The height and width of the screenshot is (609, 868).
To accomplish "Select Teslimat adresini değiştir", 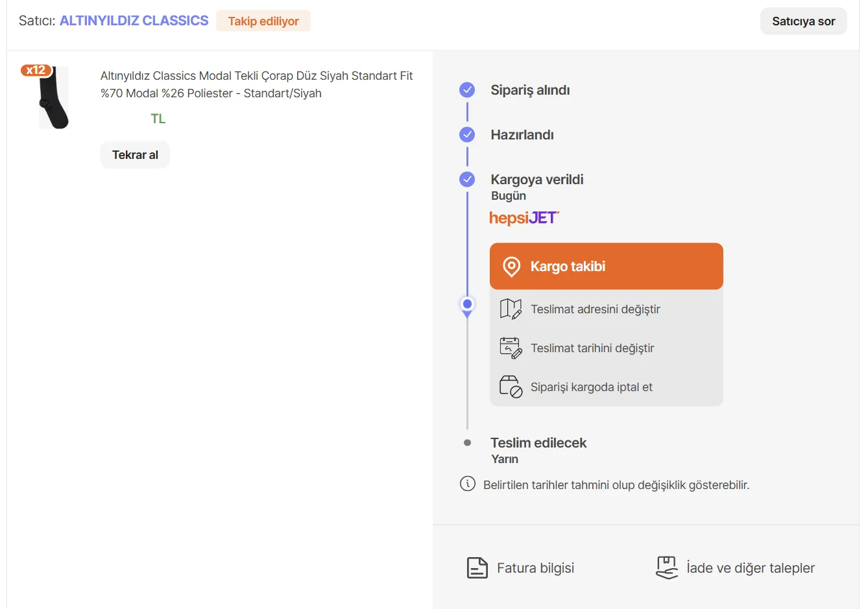I will click(606, 309).
